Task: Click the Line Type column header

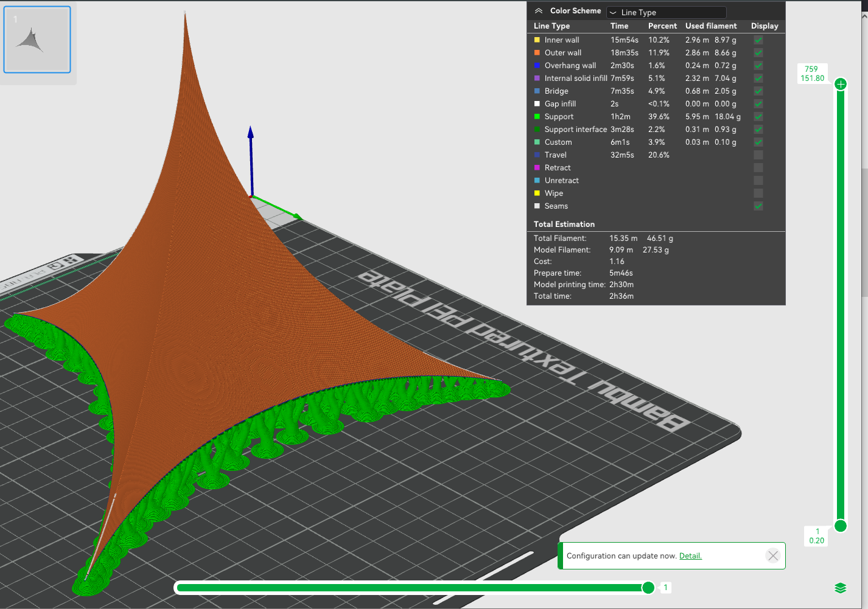Action: point(551,26)
